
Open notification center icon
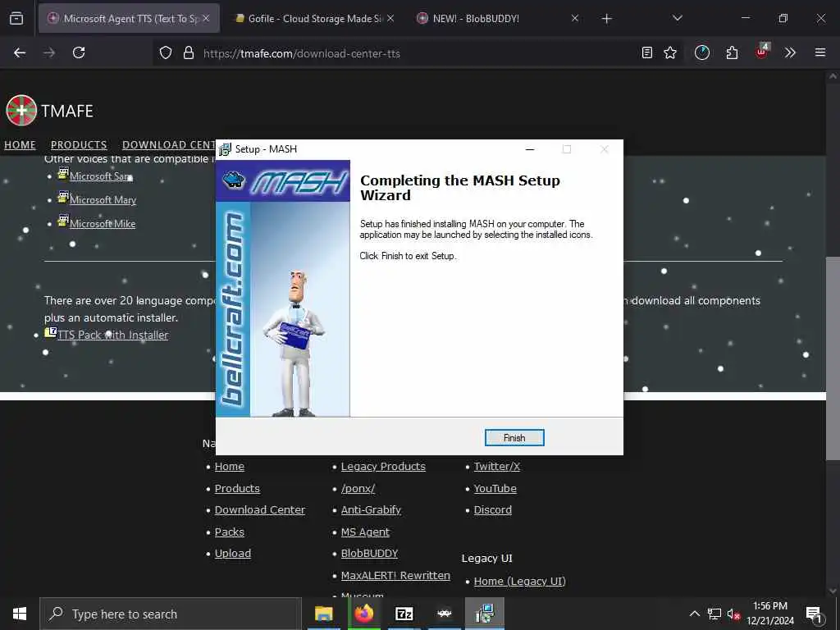(814, 614)
